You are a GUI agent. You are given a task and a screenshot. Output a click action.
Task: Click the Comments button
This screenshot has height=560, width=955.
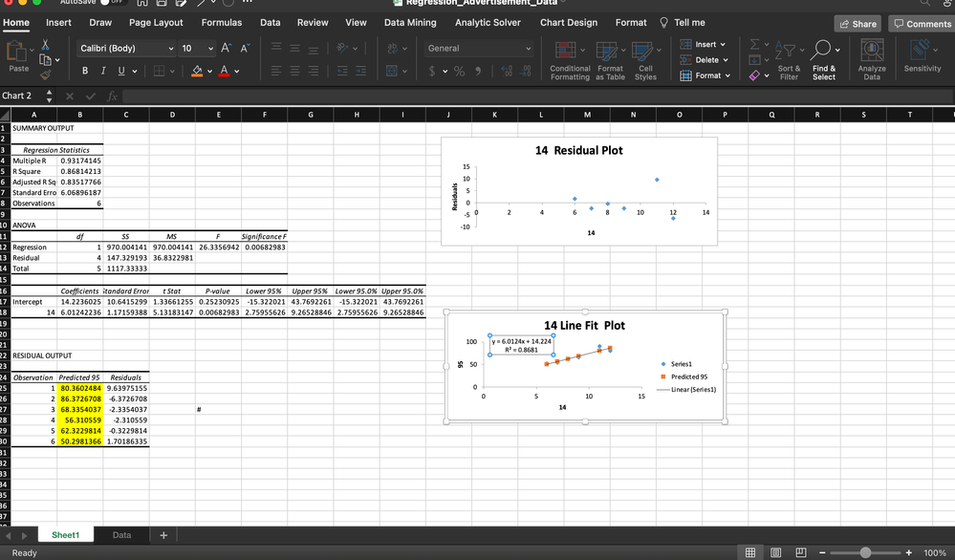(922, 24)
